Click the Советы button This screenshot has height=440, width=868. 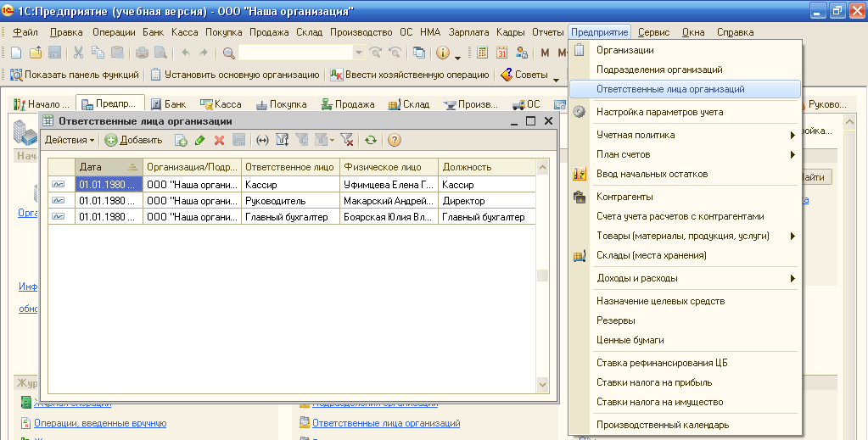[x=524, y=75]
